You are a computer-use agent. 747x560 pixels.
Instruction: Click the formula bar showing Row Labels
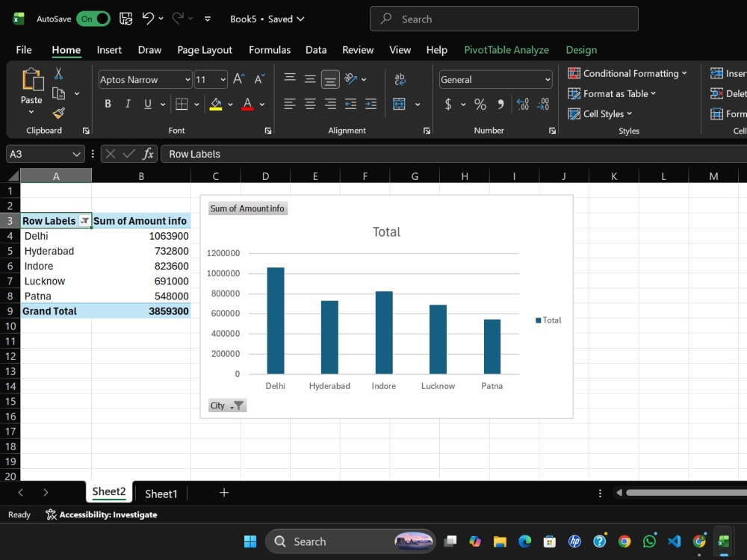(453, 154)
